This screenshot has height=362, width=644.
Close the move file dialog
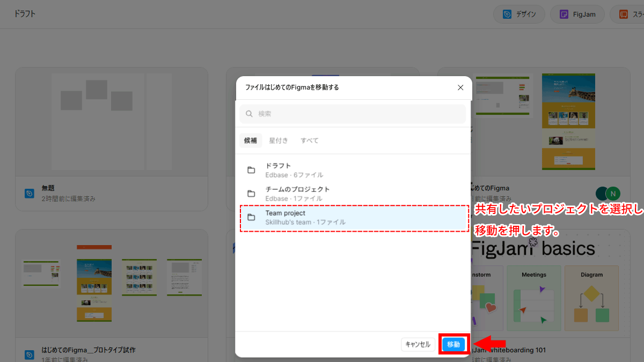460,87
